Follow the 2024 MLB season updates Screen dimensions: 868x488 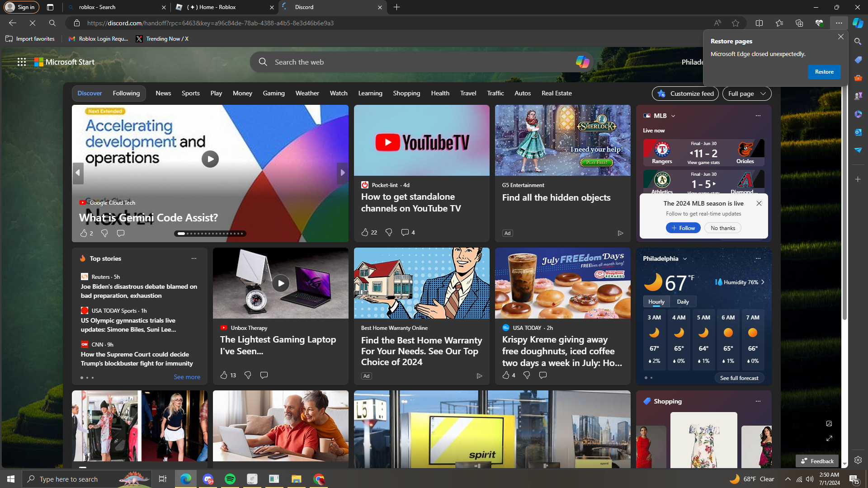(x=683, y=228)
